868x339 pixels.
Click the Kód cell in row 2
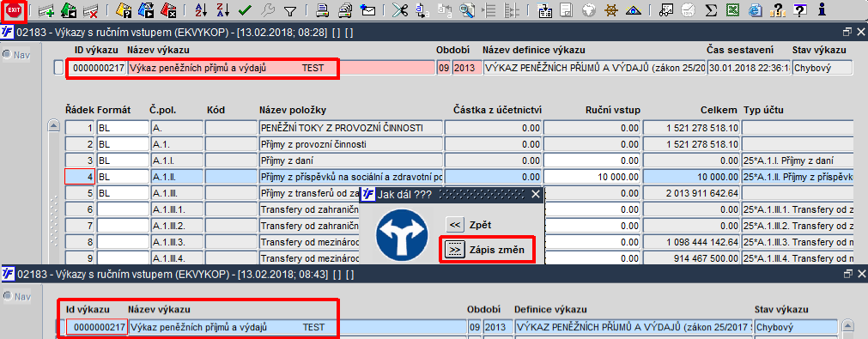231,145
